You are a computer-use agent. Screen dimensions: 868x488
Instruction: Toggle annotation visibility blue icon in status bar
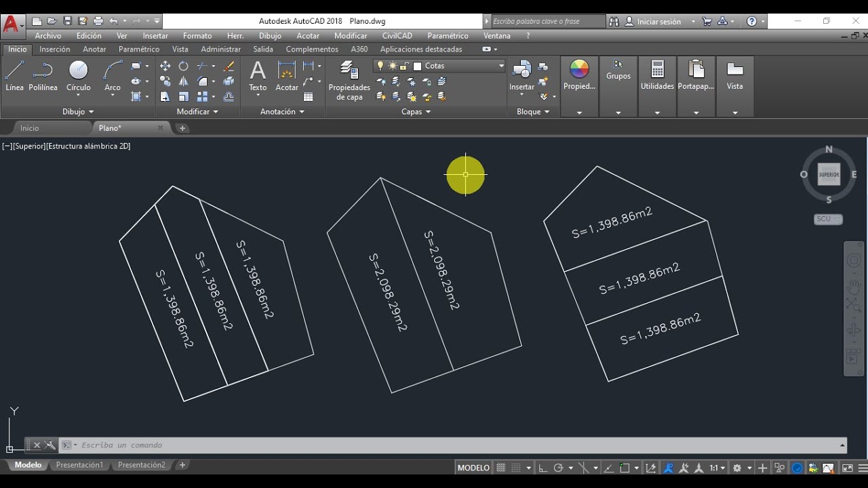coord(668,468)
